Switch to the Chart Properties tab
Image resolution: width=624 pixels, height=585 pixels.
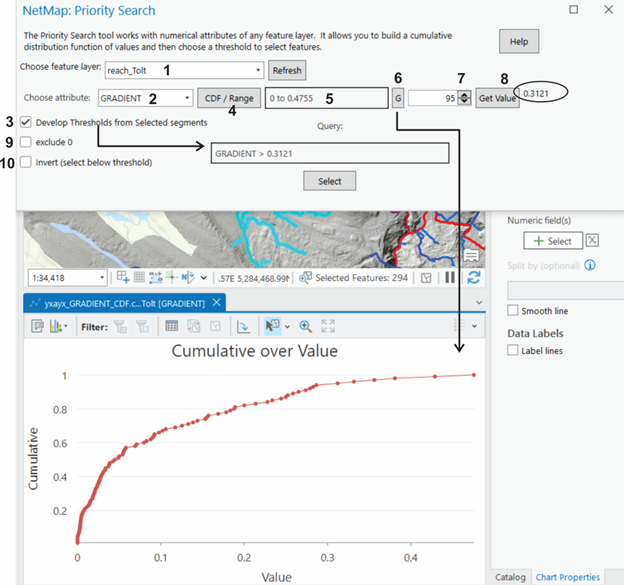tap(568, 577)
